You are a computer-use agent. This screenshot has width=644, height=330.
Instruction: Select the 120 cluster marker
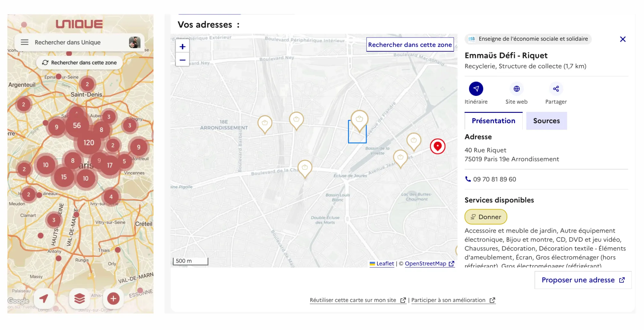coord(89,143)
